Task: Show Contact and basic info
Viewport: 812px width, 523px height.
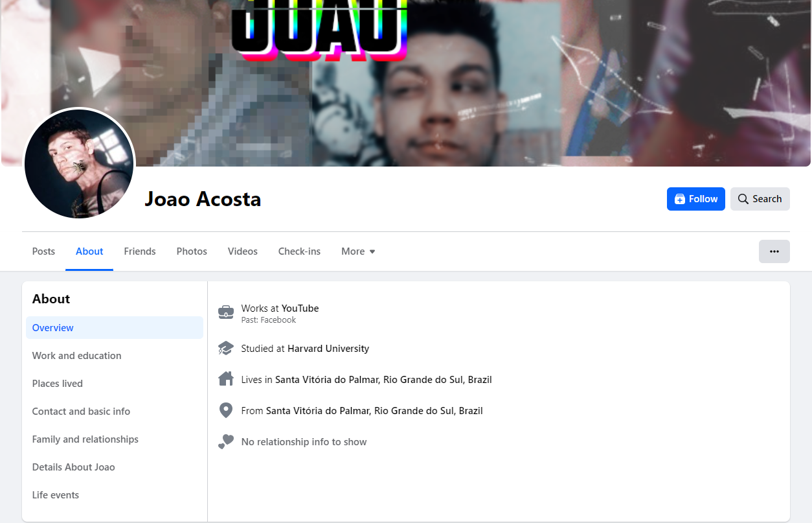Action: pos(115,412)
